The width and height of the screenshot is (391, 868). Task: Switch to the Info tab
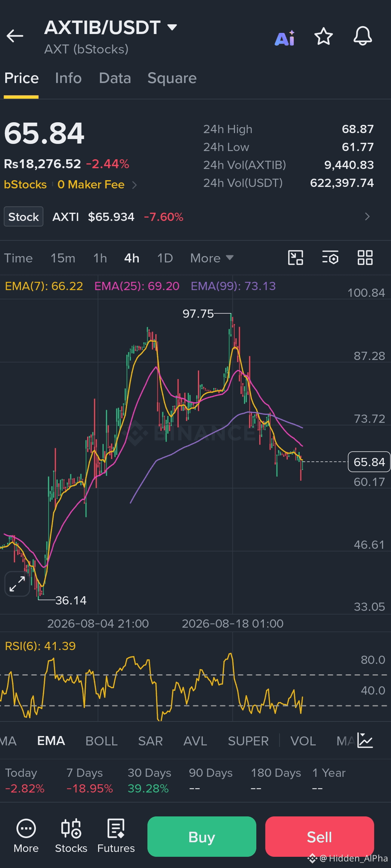(x=68, y=78)
